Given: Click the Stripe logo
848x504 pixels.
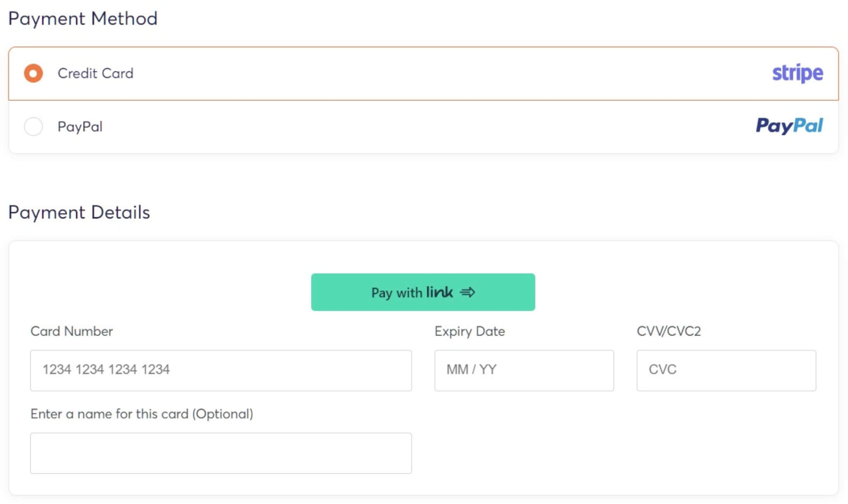Looking at the screenshot, I should point(797,74).
